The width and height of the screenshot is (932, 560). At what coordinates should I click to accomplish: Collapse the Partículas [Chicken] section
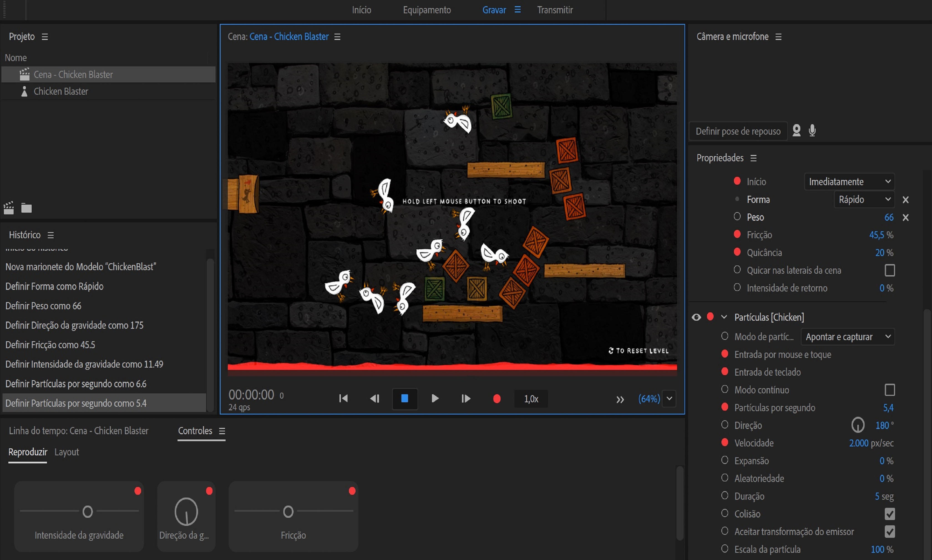point(724,317)
